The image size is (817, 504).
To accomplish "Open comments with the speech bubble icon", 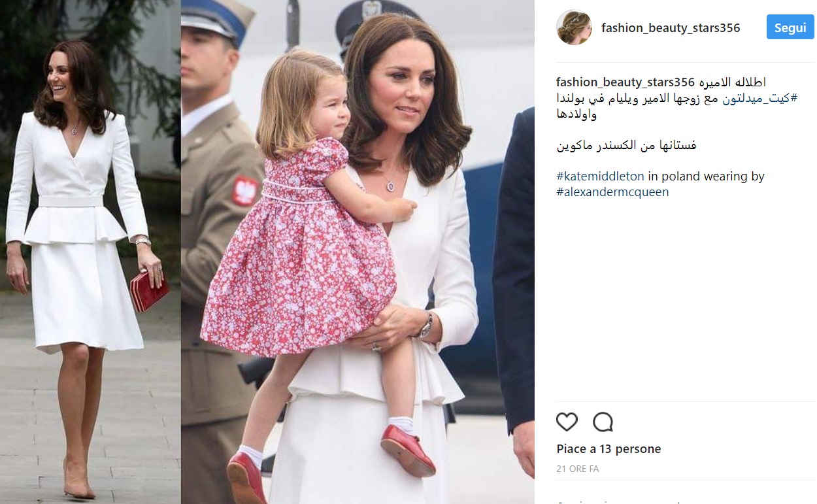I will coord(603,422).
